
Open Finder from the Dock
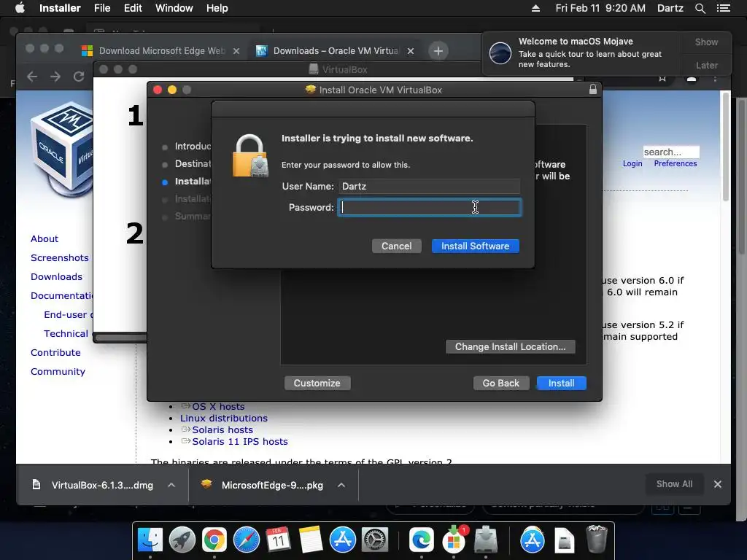coord(150,540)
